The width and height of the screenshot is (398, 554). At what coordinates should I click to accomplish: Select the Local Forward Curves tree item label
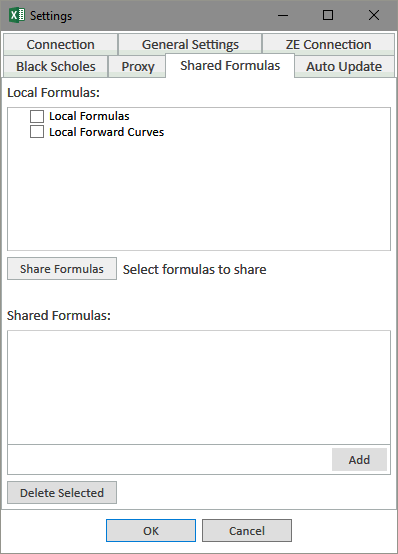pyautogui.click(x=106, y=132)
